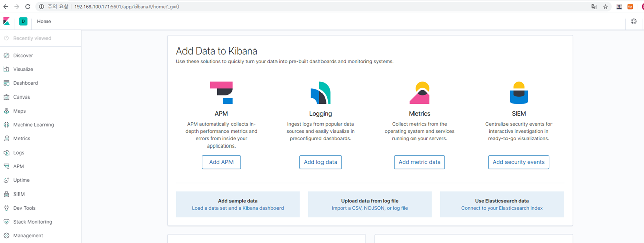
Task: Go back with browser back arrow
Action: tap(6, 7)
